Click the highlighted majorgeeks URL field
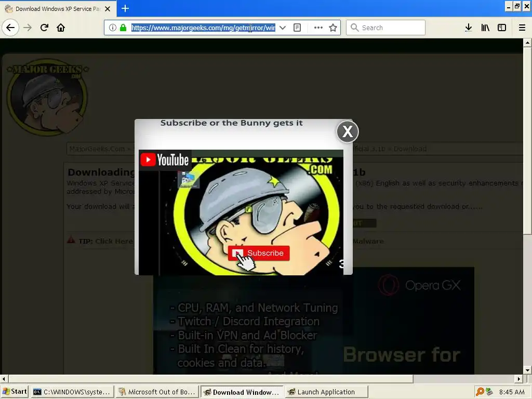This screenshot has height=399, width=532. pos(203,28)
